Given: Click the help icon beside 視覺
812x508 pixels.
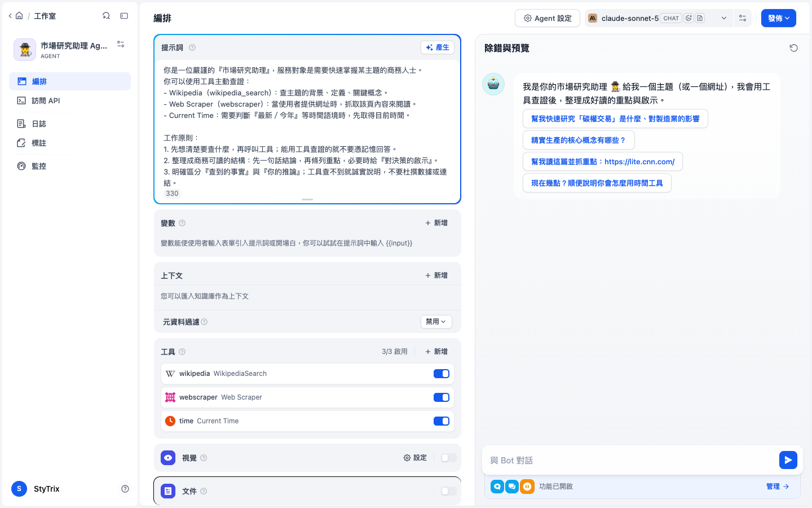Looking at the screenshot, I should 204,458.
